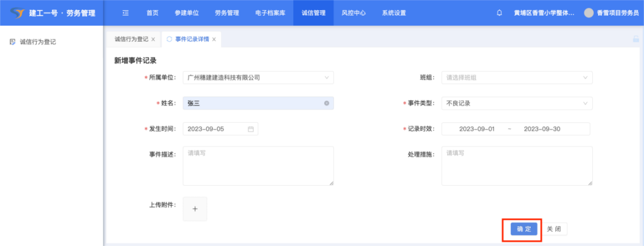The height and width of the screenshot is (246, 644).
Task: Click into the 事件描述 text area
Action: [258, 166]
